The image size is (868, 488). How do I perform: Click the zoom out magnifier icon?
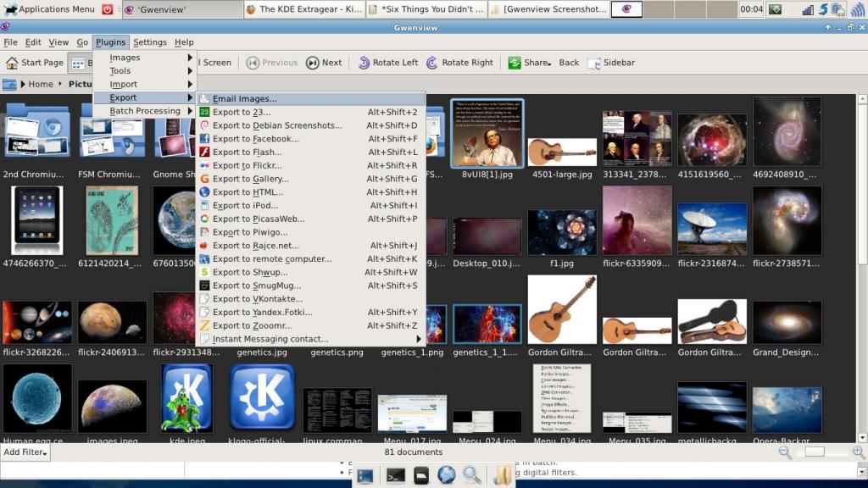click(785, 452)
